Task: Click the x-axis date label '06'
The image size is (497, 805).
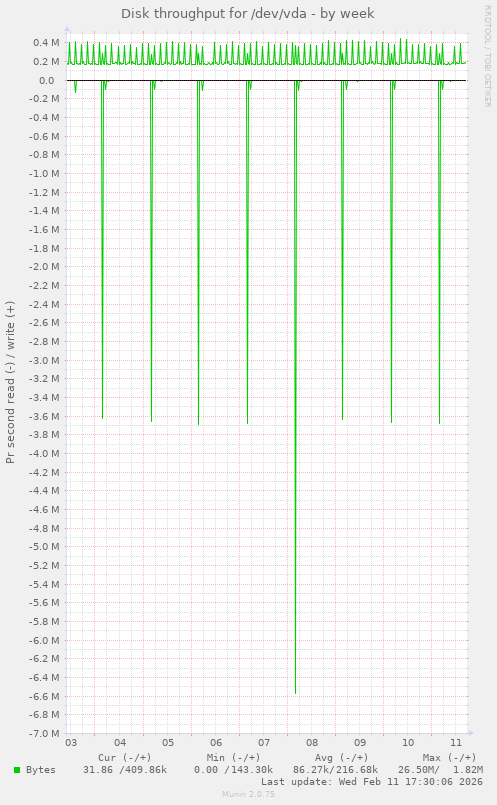Action: tap(216, 743)
